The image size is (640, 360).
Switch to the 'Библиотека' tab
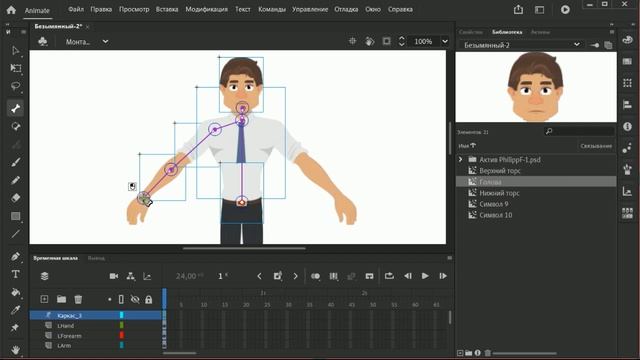[x=507, y=32]
